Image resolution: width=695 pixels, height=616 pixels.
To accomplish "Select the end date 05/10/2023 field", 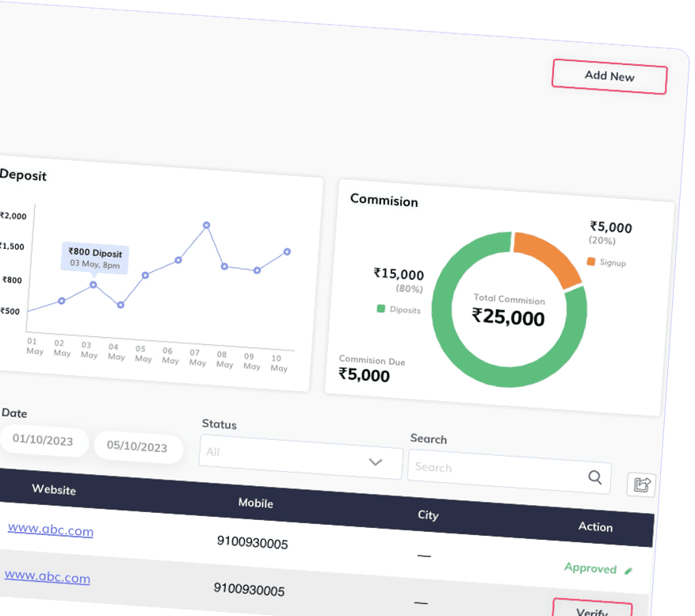I will pyautogui.click(x=137, y=446).
